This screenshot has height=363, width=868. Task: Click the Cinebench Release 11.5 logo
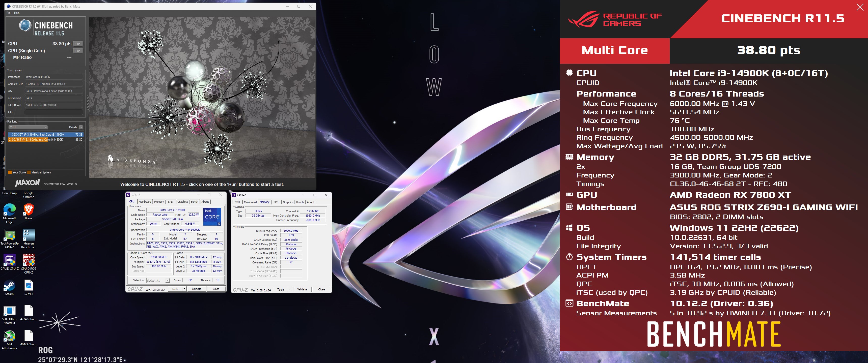46,28
